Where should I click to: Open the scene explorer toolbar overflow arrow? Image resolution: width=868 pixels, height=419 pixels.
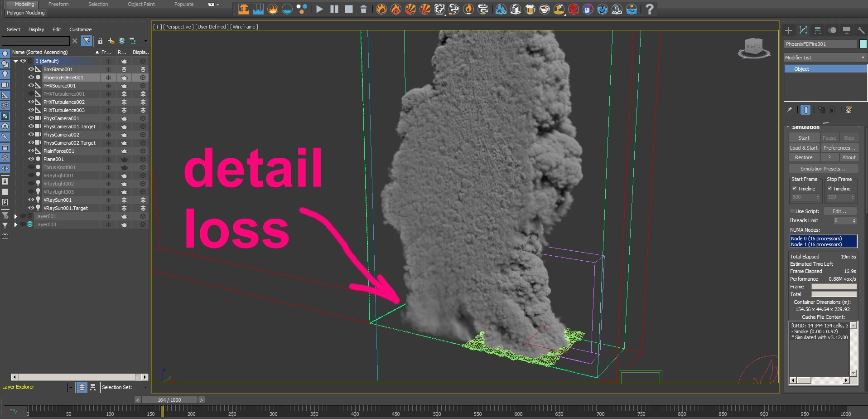tap(145, 41)
